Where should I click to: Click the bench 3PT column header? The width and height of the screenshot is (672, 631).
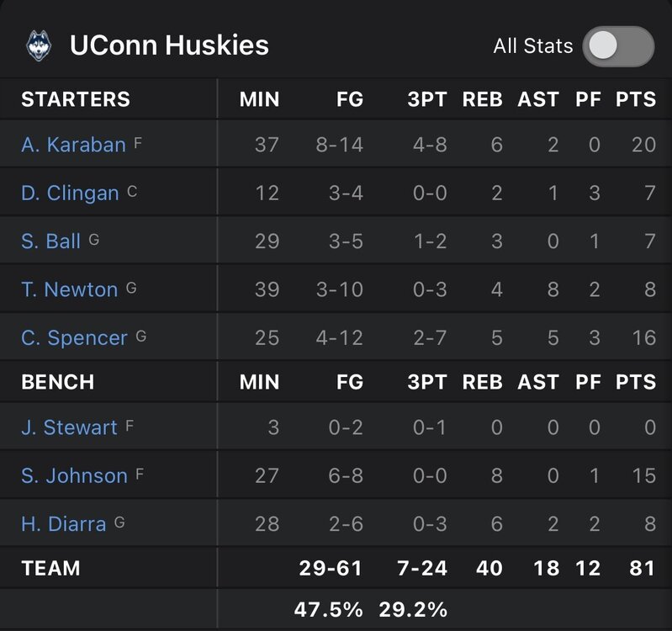[426, 382]
